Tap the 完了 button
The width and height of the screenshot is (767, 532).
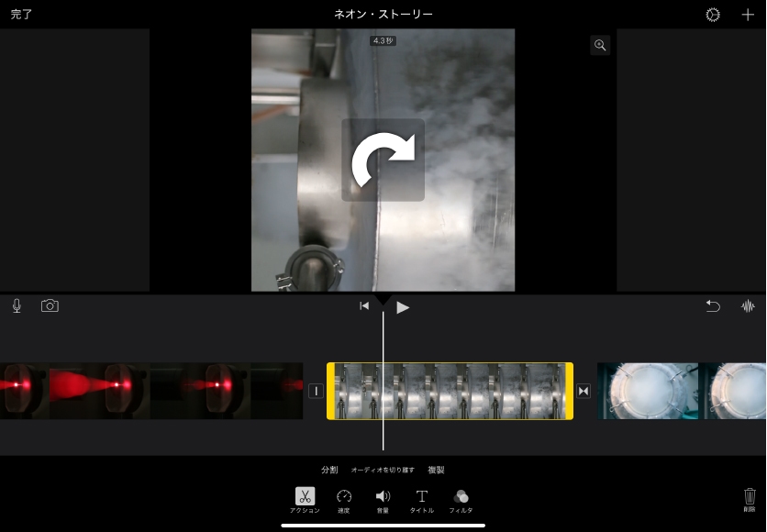click(x=21, y=15)
